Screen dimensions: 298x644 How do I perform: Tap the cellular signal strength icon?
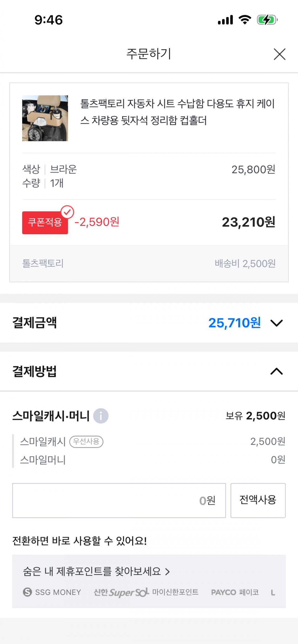point(225,20)
